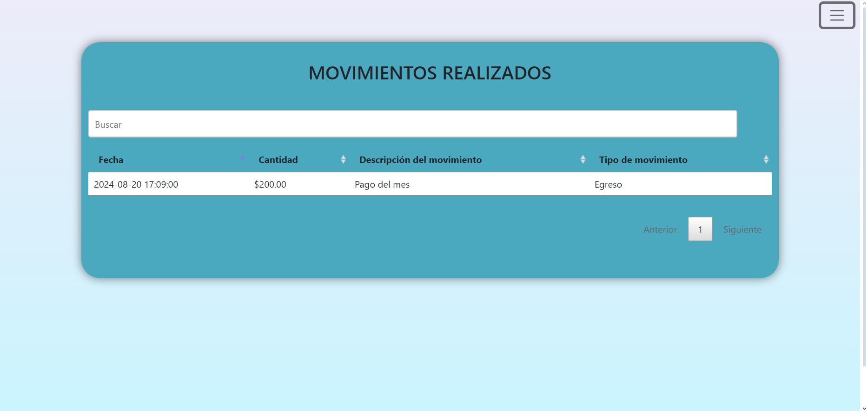Click the Descripción del movimiento header label
Image resolution: width=868 pixels, height=411 pixels.
click(x=420, y=160)
